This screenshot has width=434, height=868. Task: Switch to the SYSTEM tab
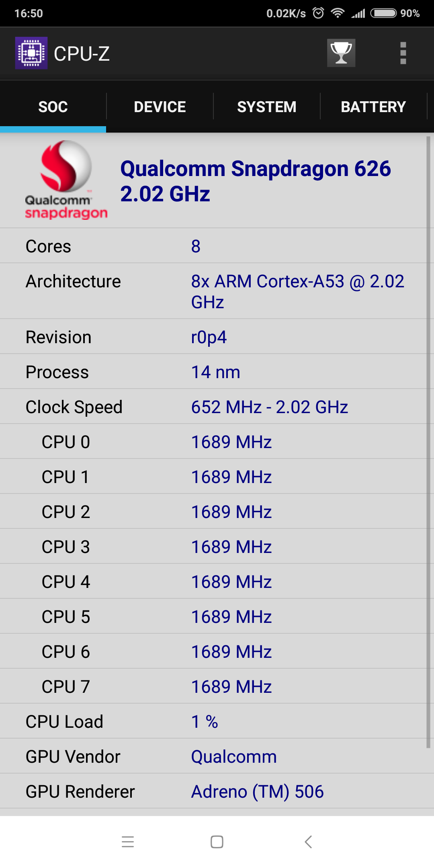(267, 107)
